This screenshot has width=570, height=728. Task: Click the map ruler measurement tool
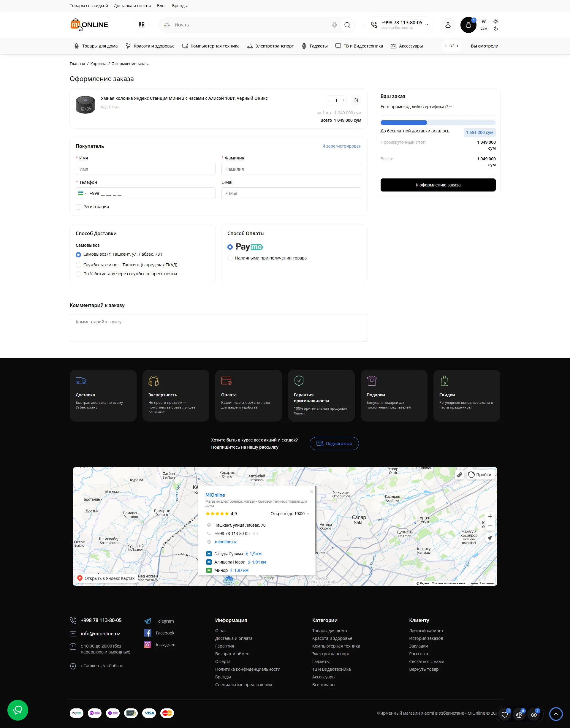coord(459,475)
